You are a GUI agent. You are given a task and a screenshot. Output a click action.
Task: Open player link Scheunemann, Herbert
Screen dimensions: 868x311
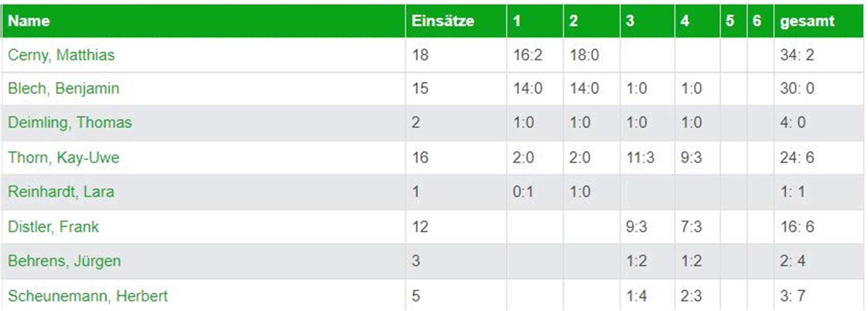[x=88, y=296]
